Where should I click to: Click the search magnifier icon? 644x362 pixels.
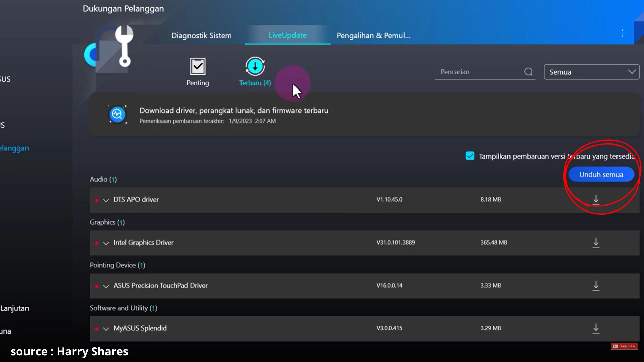click(528, 72)
